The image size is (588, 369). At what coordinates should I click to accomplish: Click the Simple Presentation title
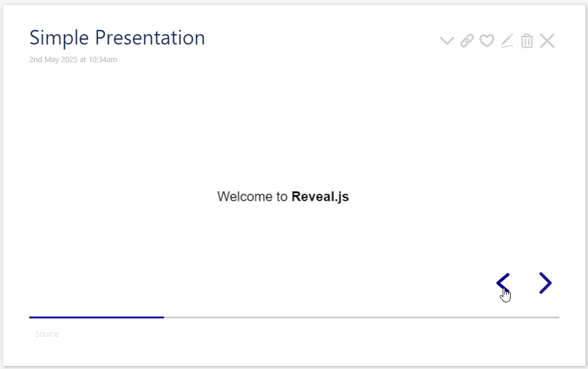[117, 38]
